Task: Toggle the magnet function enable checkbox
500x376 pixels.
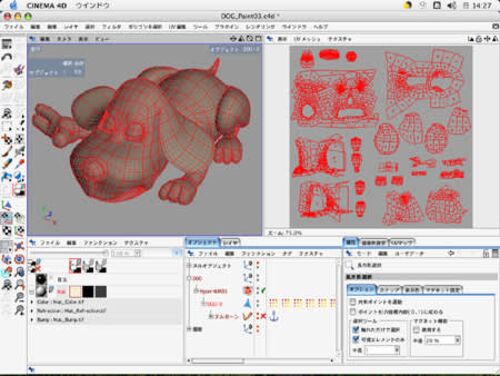Action: [416, 330]
